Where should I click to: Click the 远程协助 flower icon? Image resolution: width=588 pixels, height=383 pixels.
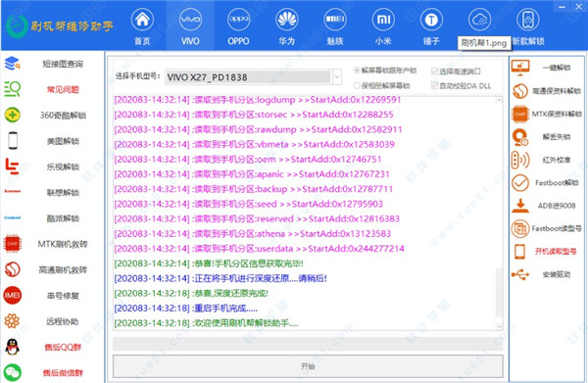click(x=12, y=321)
